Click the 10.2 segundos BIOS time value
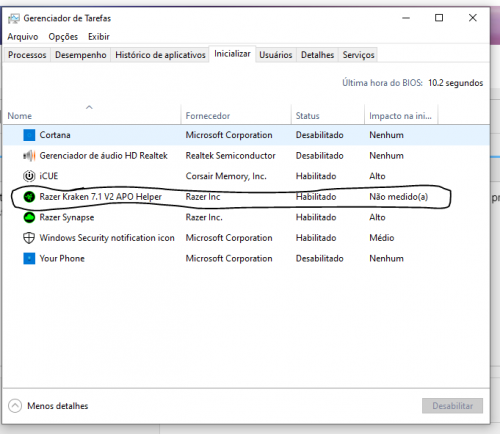 click(x=455, y=83)
